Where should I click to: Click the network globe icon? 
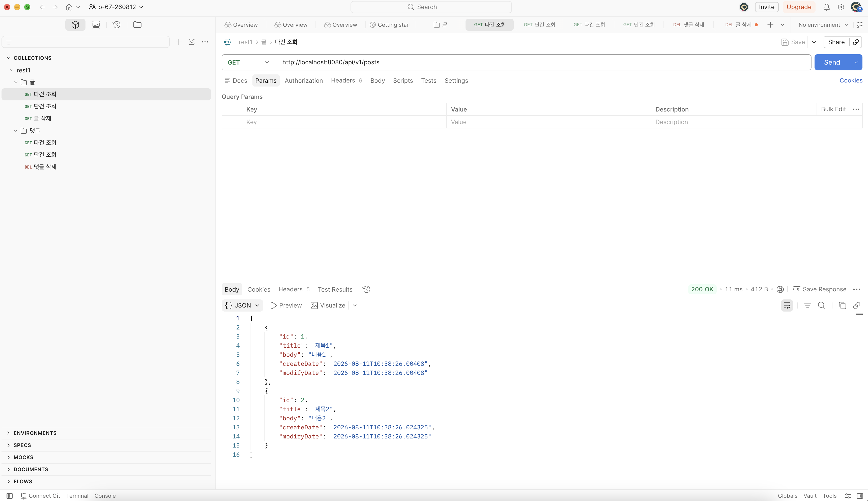780,289
